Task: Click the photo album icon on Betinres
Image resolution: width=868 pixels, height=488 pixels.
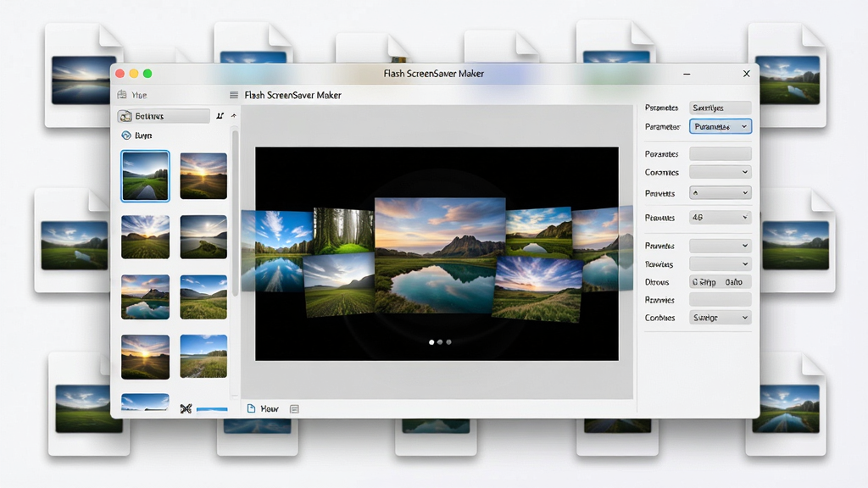Action: (125, 116)
